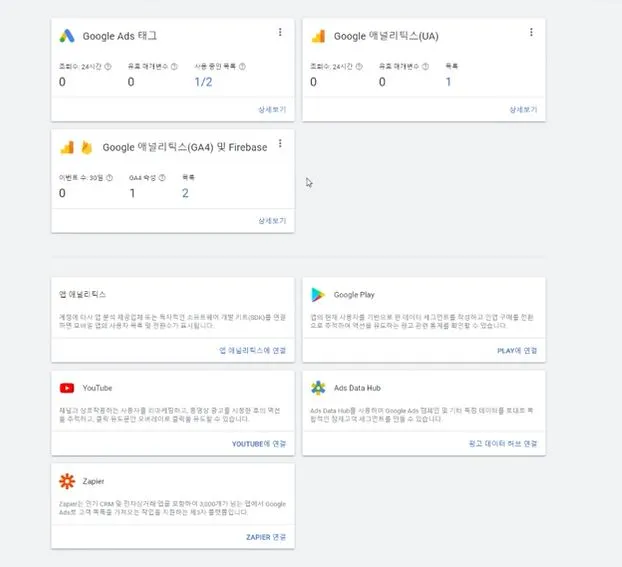
Task: Click the Google Analytics (UA) bar chart logo
Action: [x=318, y=36]
